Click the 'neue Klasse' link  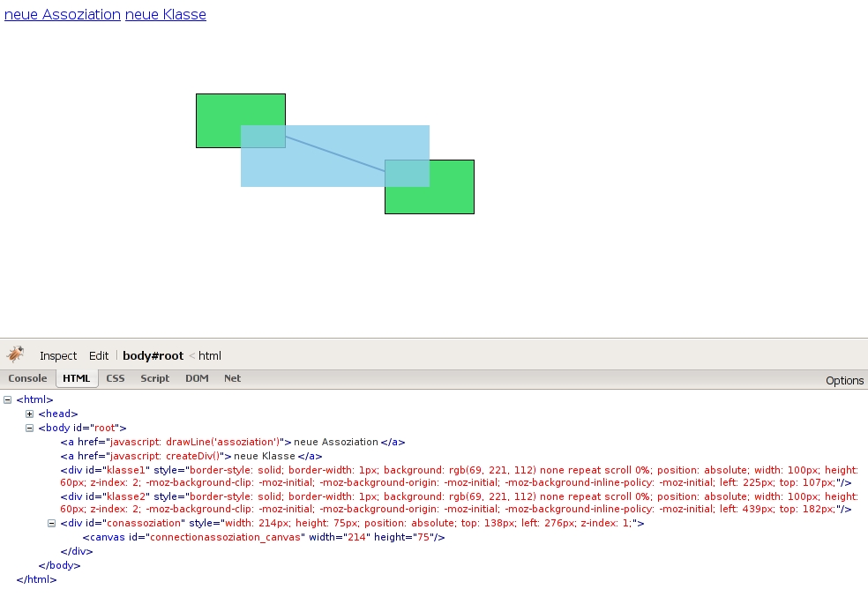pos(166,14)
